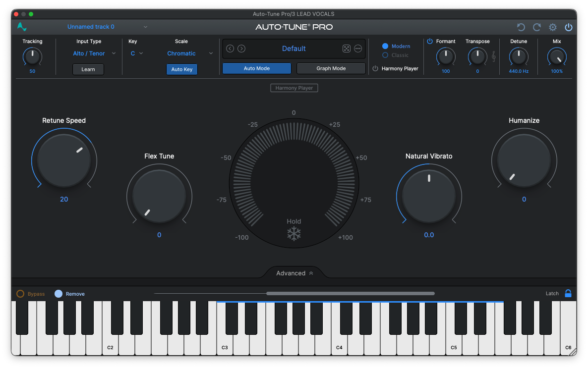Enable Auto Key

[181, 69]
